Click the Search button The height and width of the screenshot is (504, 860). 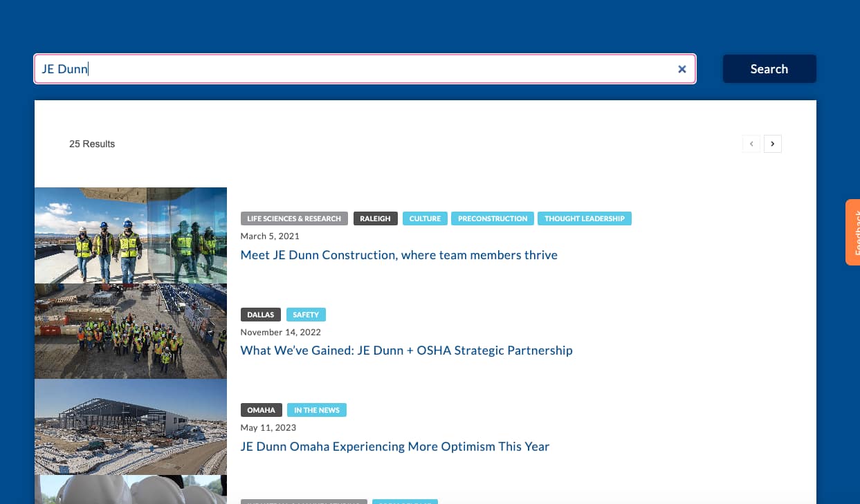[x=769, y=69]
